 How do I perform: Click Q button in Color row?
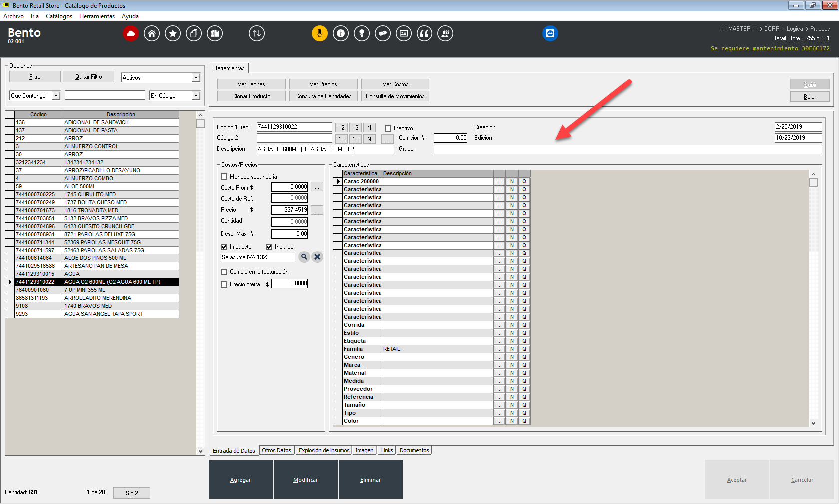524,421
